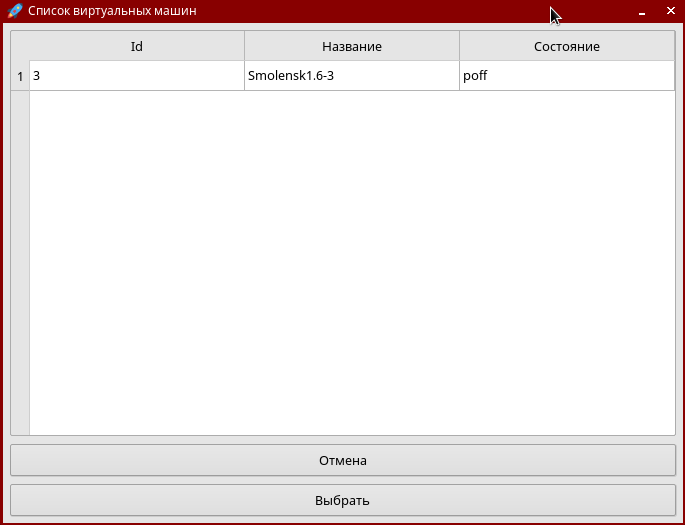Click the Выбрать button
685x525 pixels.
[x=342, y=500]
